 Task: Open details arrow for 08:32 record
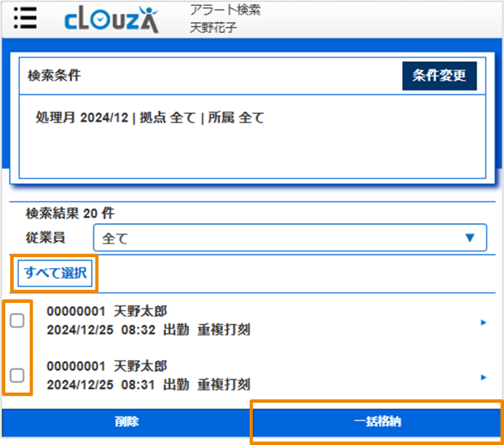tap(484, 322)
